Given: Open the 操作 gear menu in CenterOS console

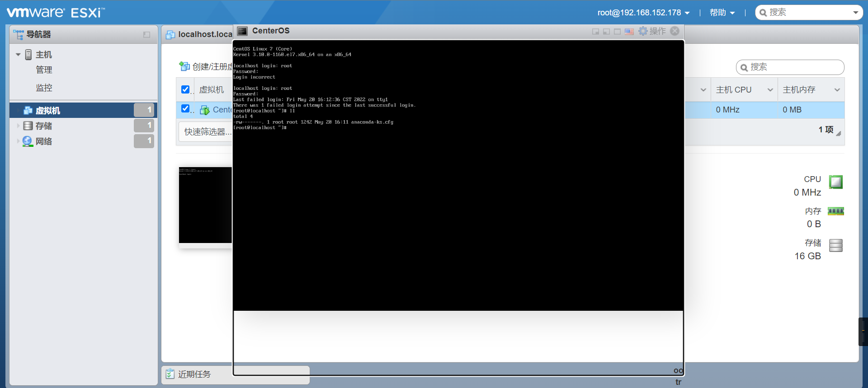Looking at the screenshot, I should point(652,31).
